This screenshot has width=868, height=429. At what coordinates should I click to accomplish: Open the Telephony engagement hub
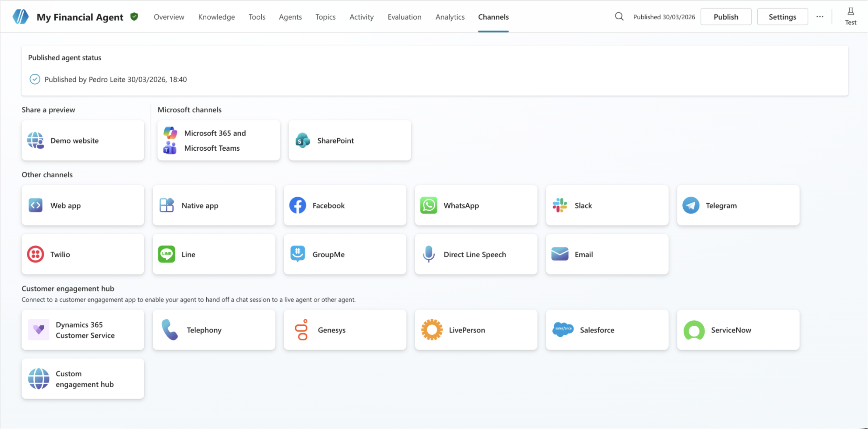(x=214, y=330)
